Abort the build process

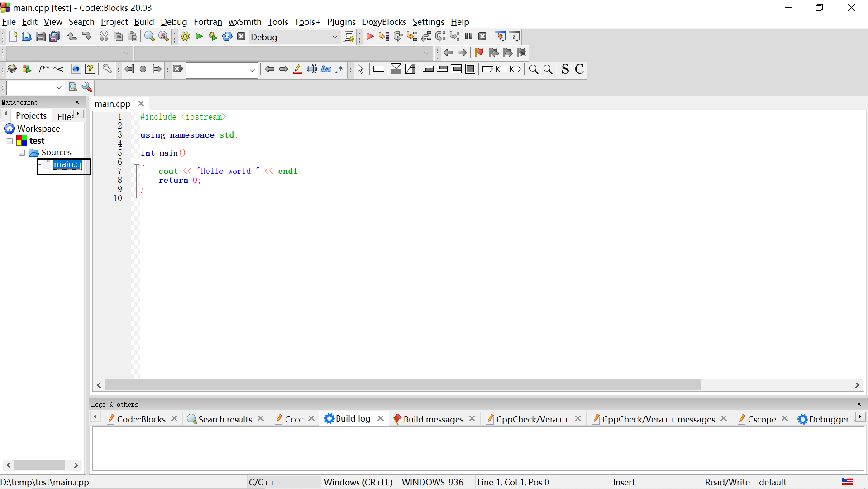(241, 37)
